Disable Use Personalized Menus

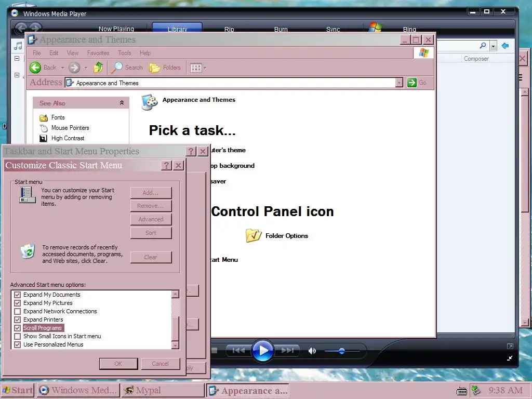tap(17, 344)
